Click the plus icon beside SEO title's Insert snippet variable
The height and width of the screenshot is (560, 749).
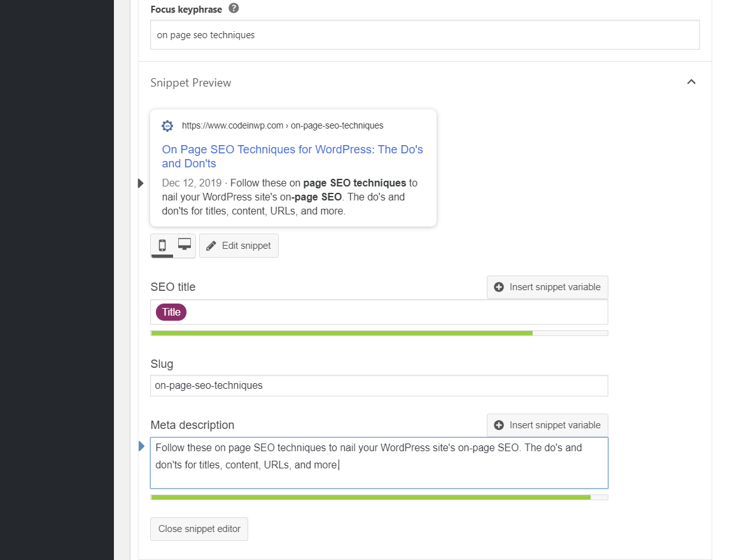[499, 287]
